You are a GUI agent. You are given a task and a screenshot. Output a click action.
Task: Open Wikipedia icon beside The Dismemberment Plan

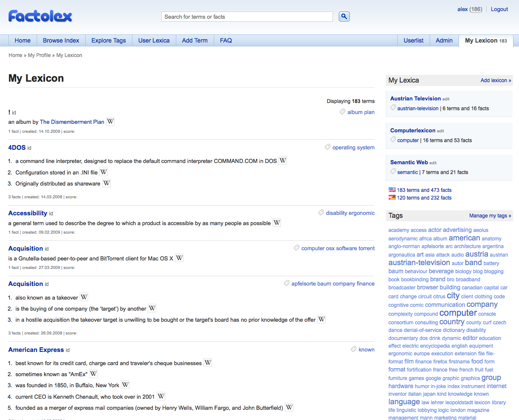point(110,121)
